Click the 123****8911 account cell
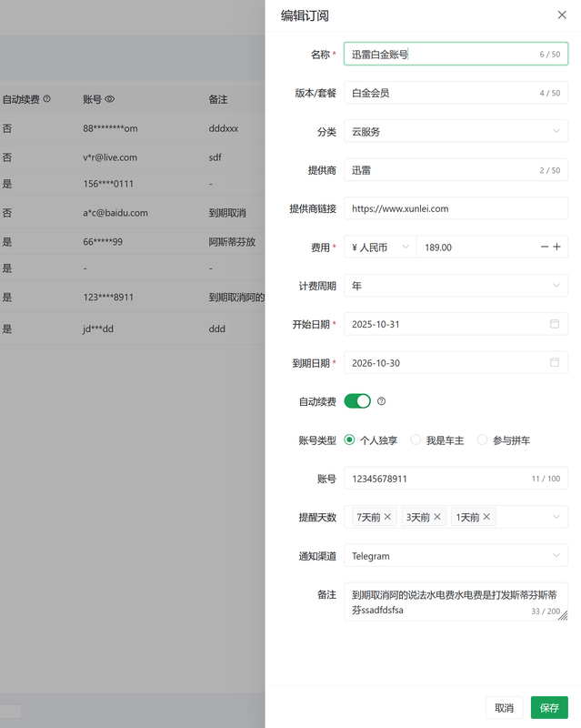 tap(108, 297)
